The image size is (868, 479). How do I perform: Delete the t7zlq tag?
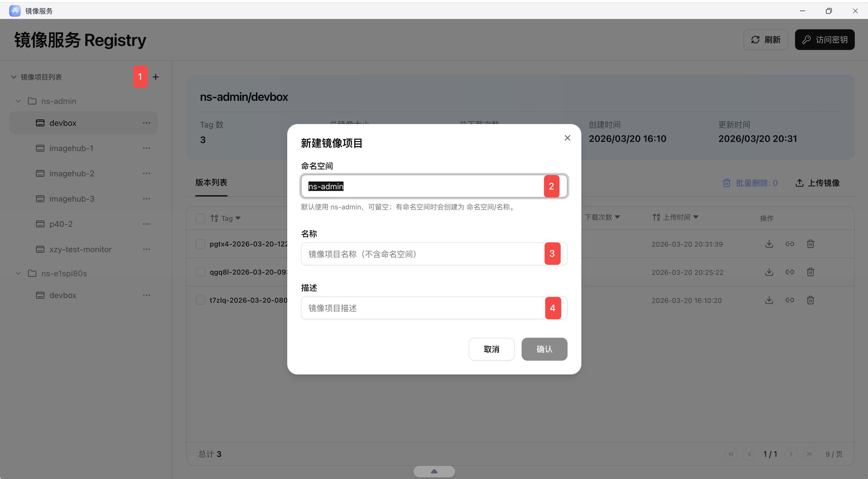810,300
